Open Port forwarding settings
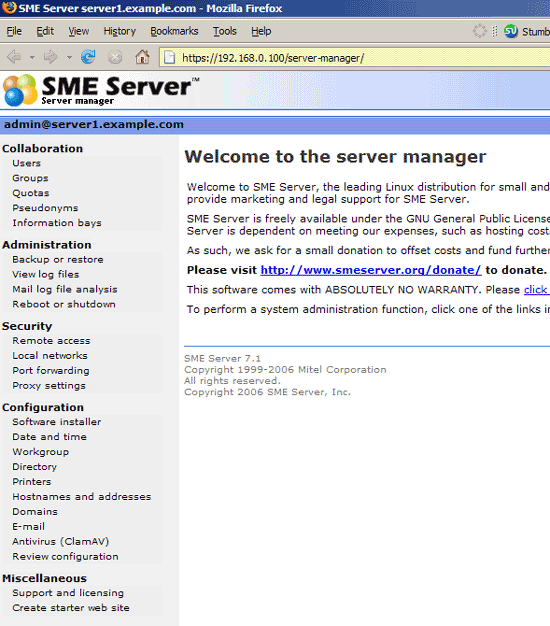 pos(51,371)
